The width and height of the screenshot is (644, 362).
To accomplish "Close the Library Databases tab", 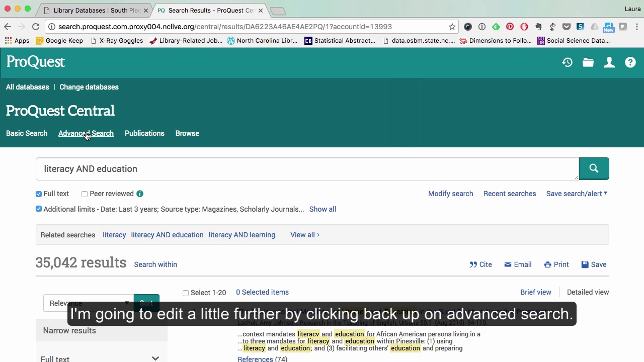I will point(146,11).
